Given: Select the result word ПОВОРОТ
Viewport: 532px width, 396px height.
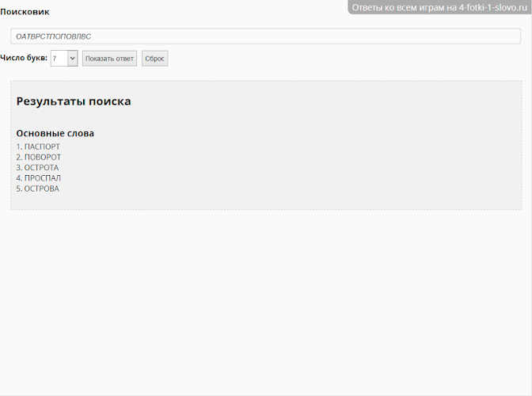Looking at the screenshot, I should [x=43, y=157].
